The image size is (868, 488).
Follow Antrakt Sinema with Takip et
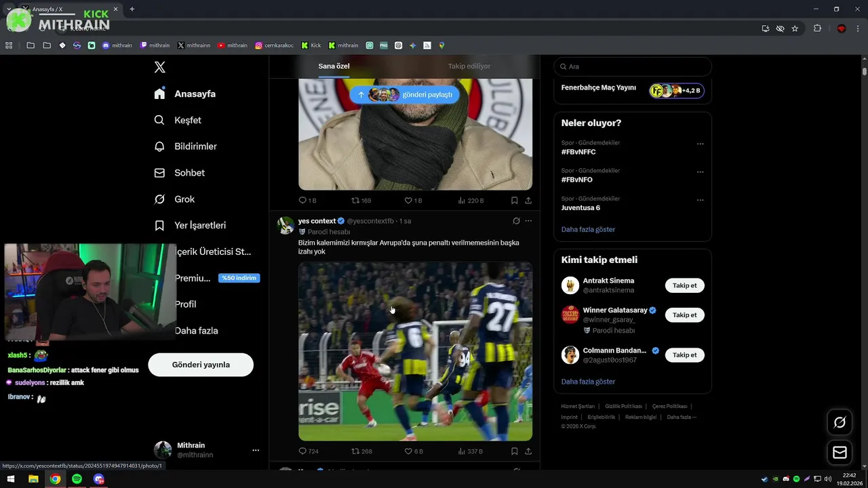click(684, 285)
